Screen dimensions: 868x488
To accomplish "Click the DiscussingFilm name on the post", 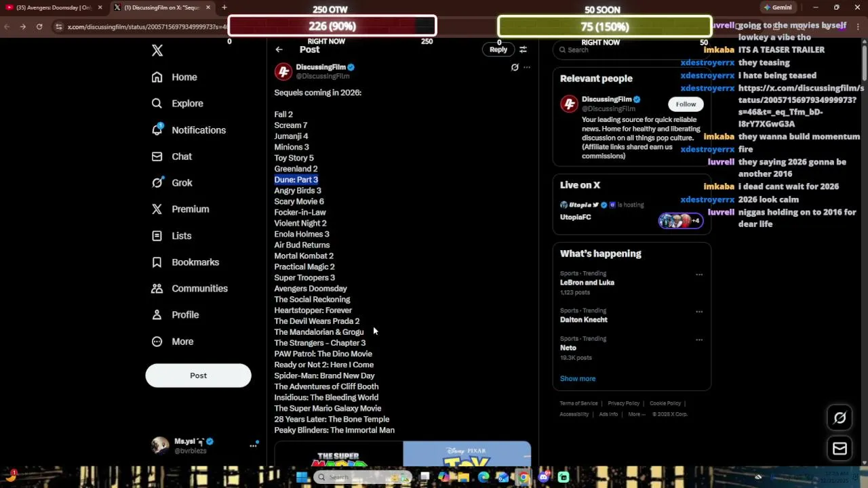I will [321, 67].
